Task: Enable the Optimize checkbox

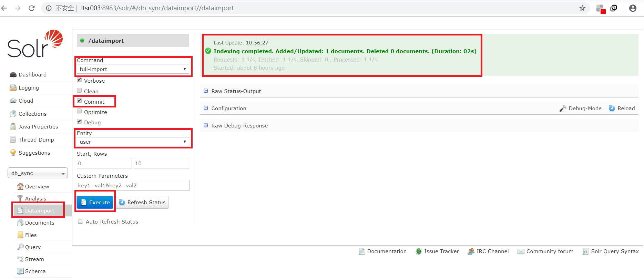Action: point(79,111)
